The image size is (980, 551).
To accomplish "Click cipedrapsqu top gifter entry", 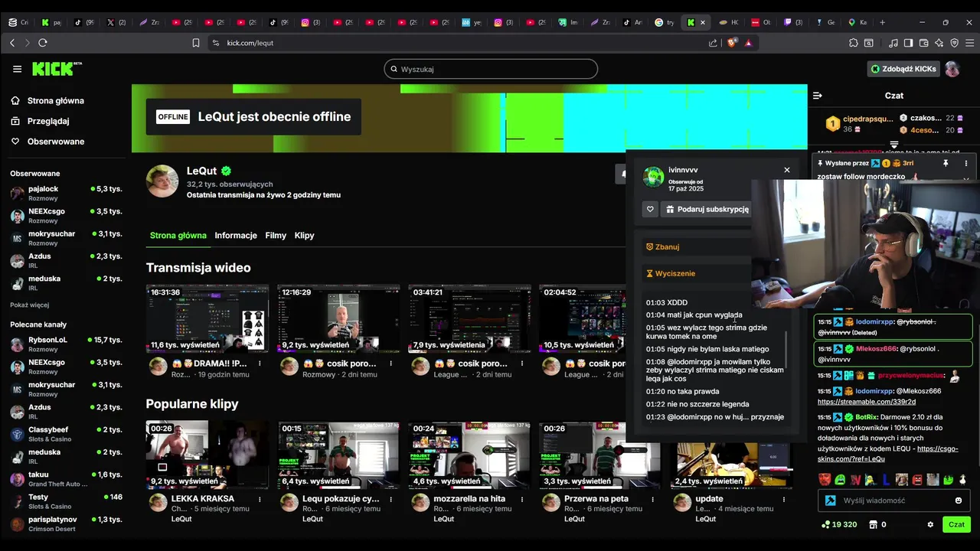I will coord(860,123).
